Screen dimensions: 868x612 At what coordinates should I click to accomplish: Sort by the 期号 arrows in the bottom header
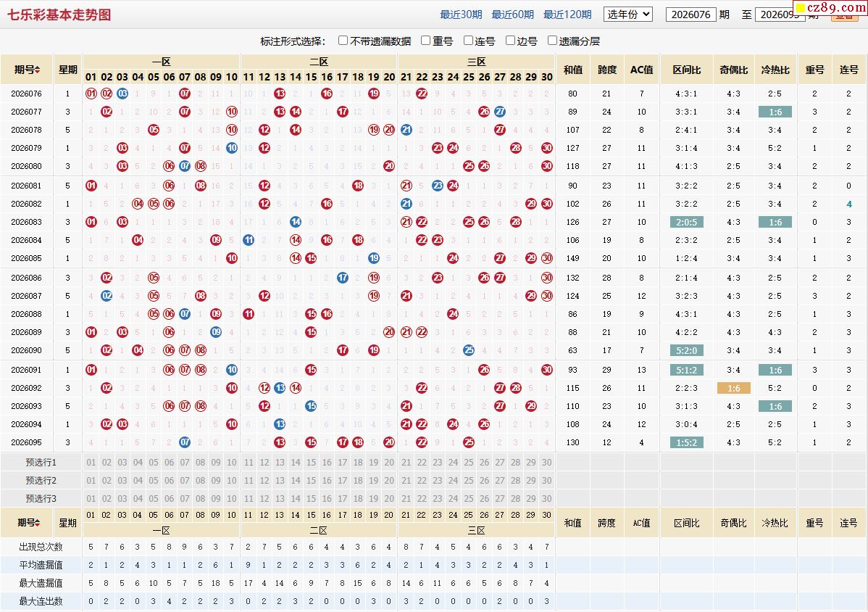click(37, 522)
